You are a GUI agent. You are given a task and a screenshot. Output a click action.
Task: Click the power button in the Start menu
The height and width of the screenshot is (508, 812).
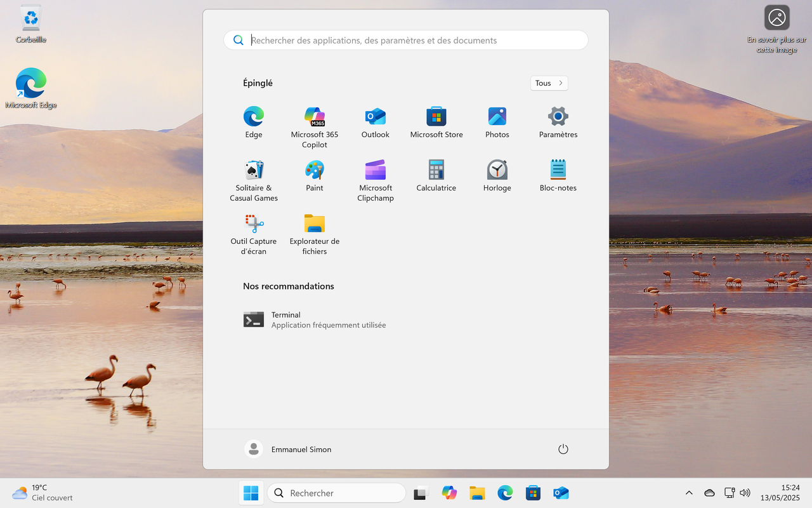pyautogui.click(x=563, y=449)
